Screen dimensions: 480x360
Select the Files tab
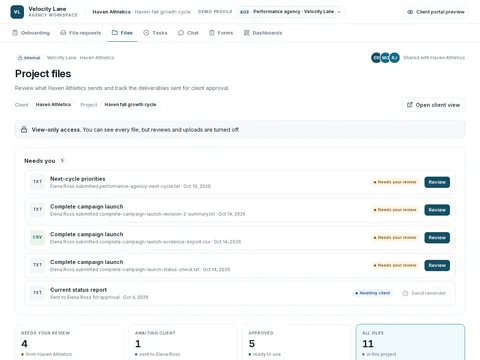[122, 33]
